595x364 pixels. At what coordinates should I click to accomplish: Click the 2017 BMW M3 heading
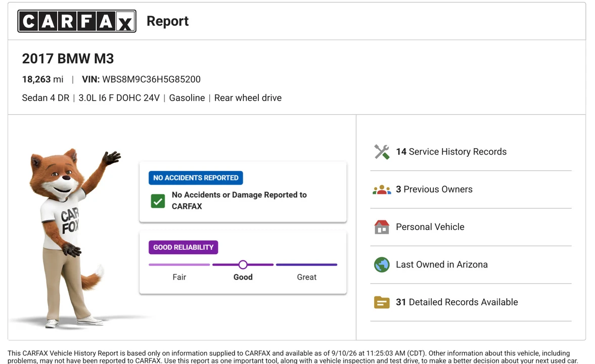tap(68, 59)
